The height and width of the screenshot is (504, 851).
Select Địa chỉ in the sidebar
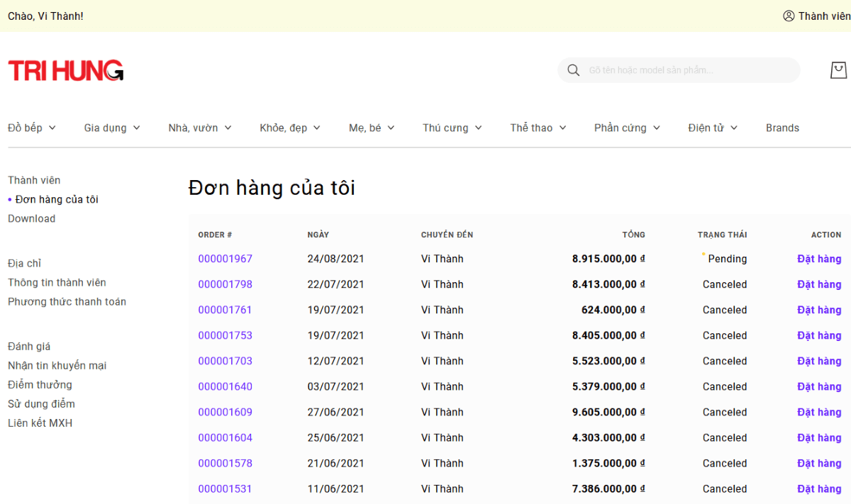25,263
